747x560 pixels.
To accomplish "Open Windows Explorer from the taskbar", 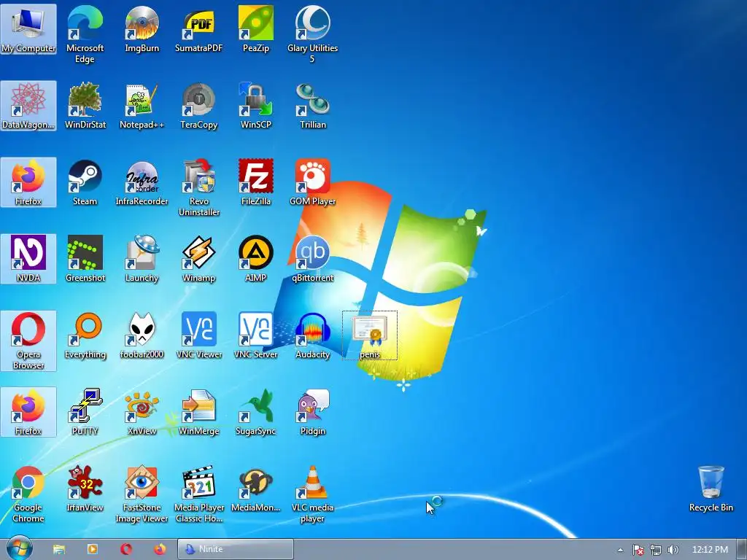I will point(59,550).
